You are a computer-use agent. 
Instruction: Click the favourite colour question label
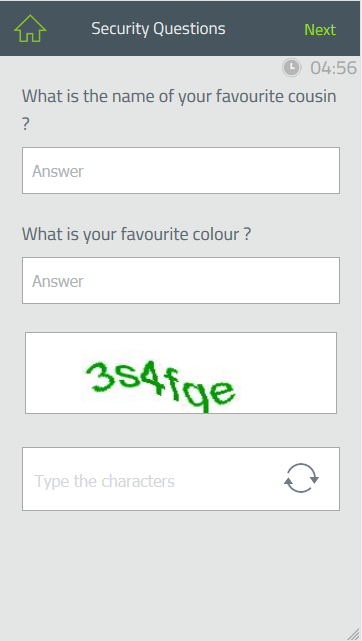pyautogui.click(x=136, y=234)
